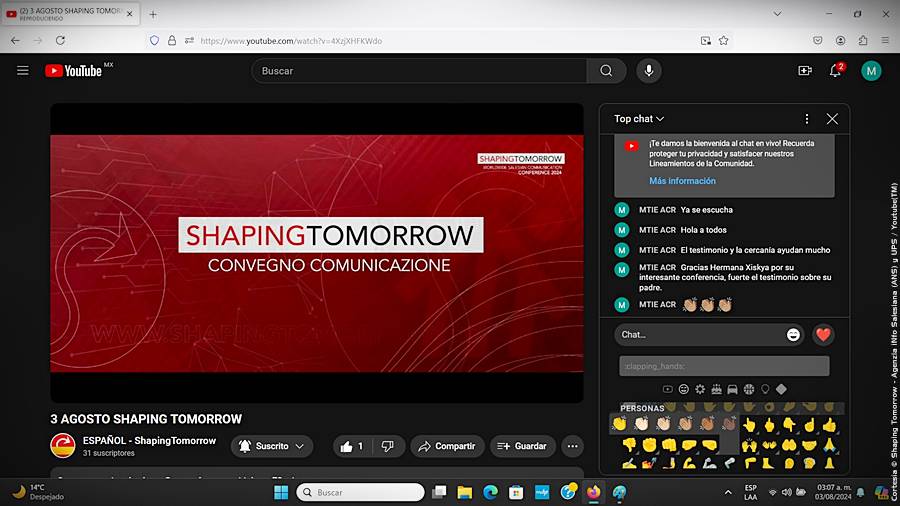Insert the thumbs down emoji
900x506 pixels.
[629, 444]
